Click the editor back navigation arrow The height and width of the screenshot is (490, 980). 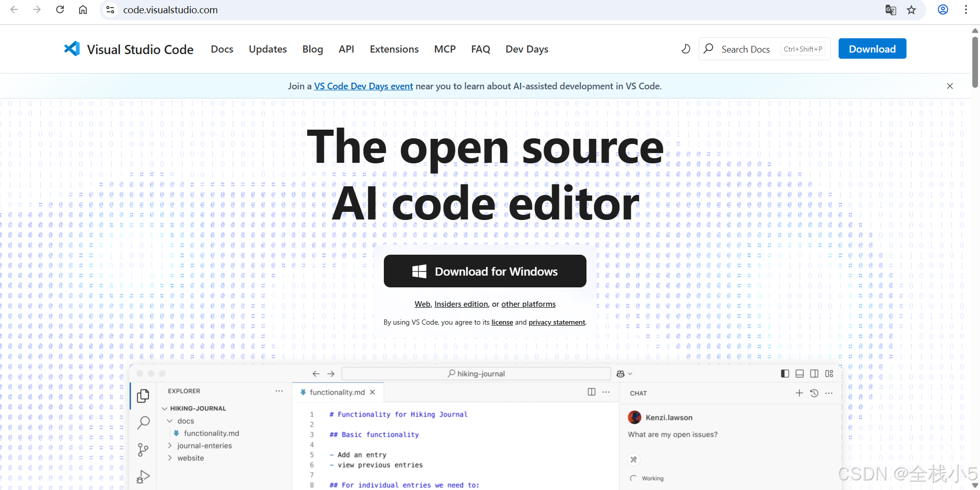pos(316,374)
